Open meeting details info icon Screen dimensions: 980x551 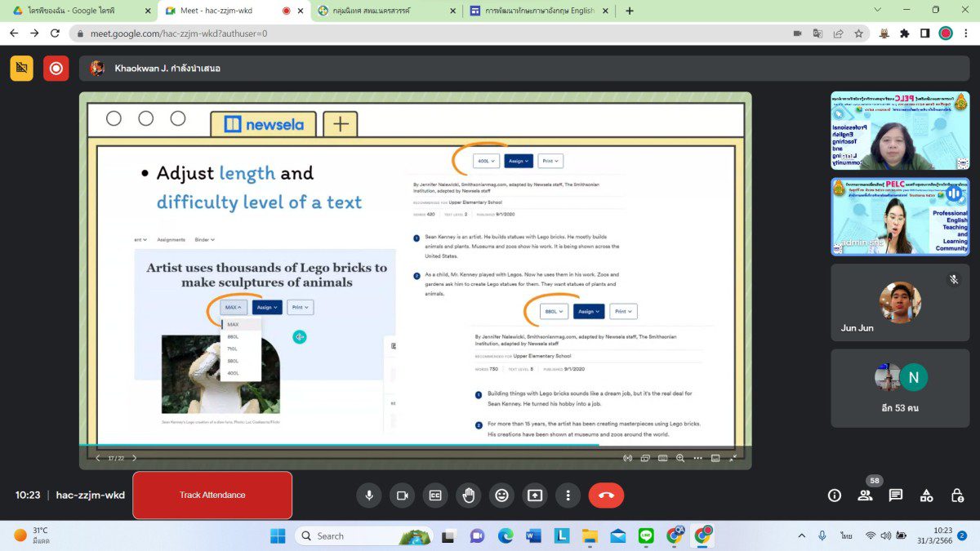(x=834, y=495)
